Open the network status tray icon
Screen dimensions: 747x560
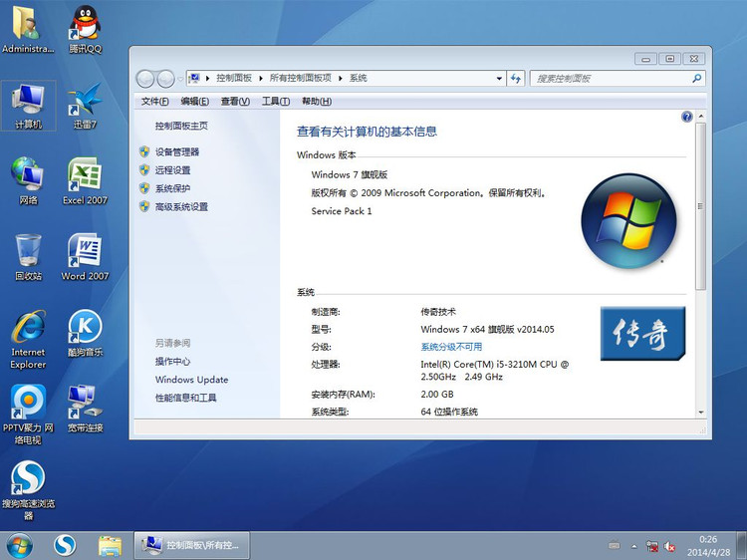(652, 547)
